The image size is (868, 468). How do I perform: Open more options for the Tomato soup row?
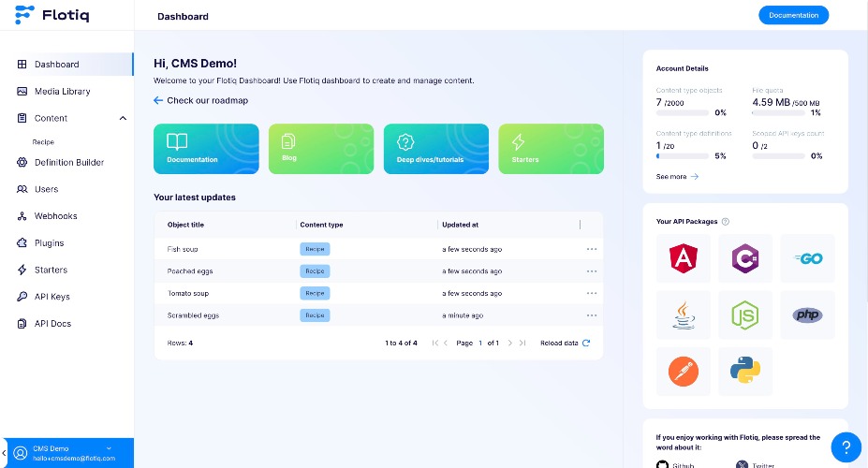coord(592,293)
